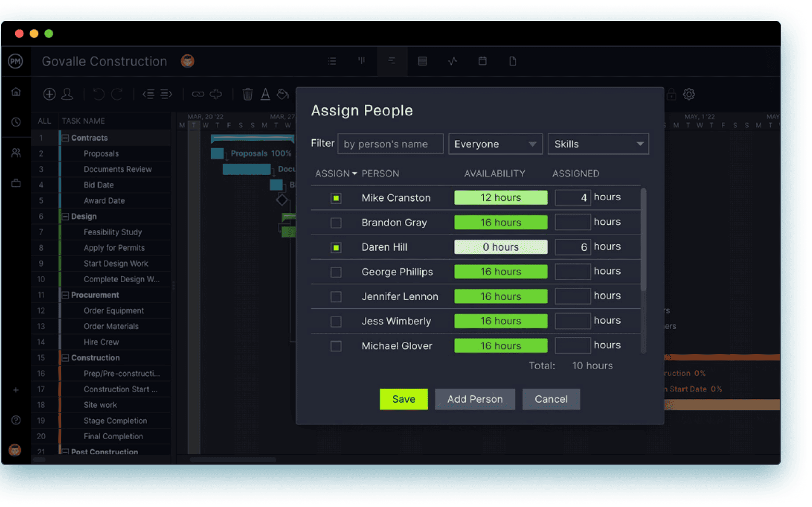812x507 pixels.
Task: Click the add task plus icon
Action: (x=50, y=94)
